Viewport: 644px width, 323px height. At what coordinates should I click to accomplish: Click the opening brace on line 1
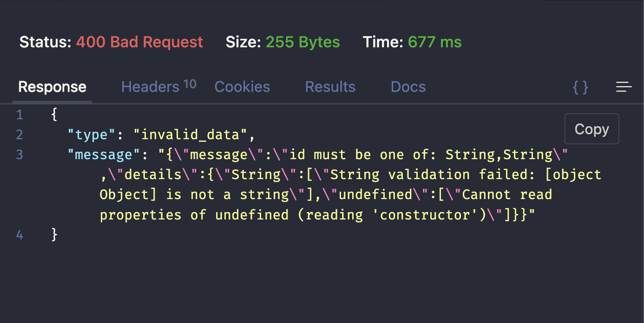pos(54,115)
